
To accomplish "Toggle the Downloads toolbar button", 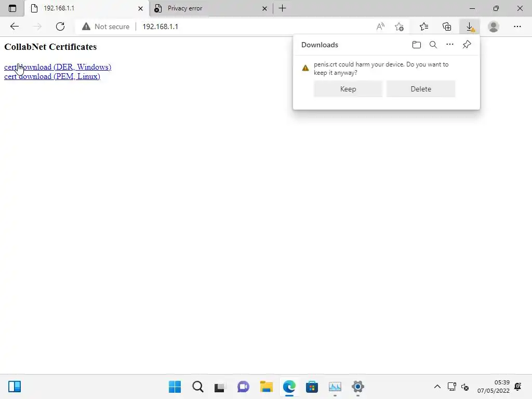I will pyautogui.click(x=470, y=26).
